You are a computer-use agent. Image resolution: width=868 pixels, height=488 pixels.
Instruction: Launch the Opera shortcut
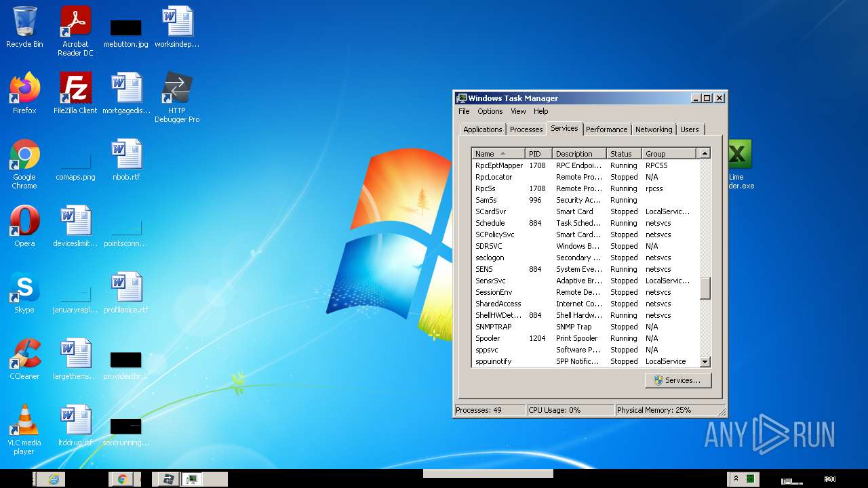(24, 226)
